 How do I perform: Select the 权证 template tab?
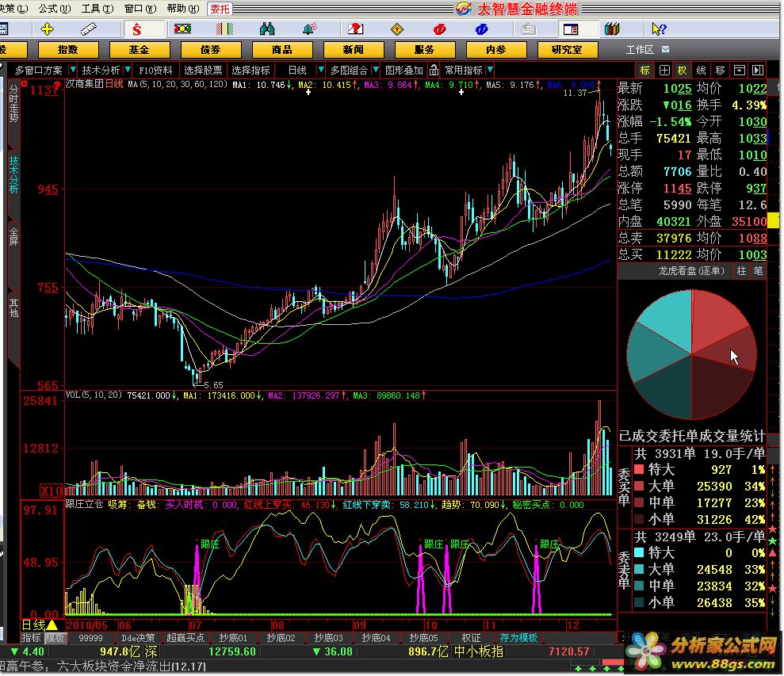point(471,638)
